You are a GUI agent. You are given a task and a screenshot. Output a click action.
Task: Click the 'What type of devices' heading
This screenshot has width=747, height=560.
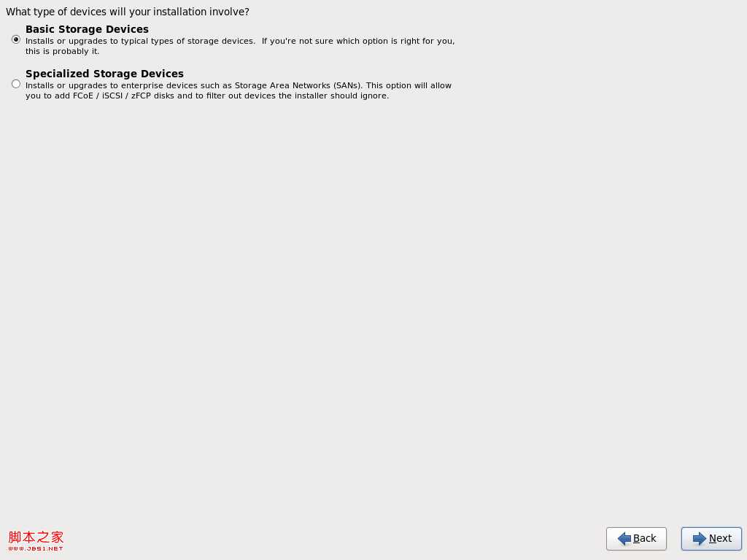(127, 12)
